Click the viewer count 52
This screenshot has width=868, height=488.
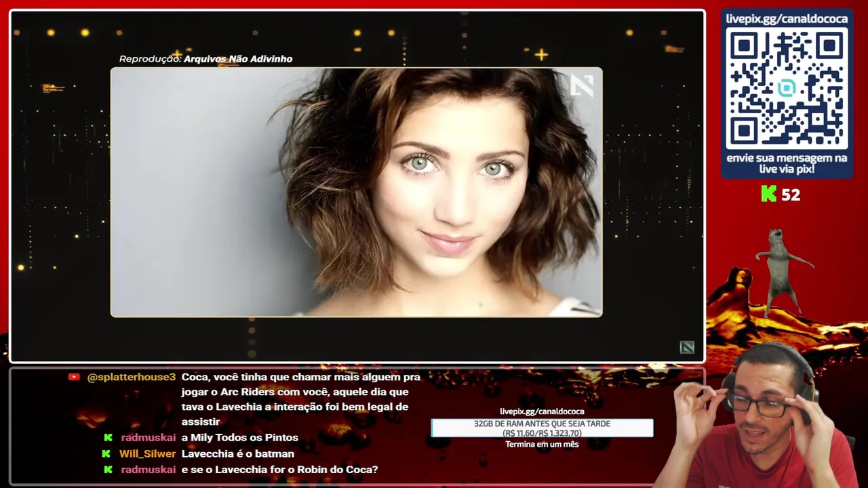click(x=791, y=195)
